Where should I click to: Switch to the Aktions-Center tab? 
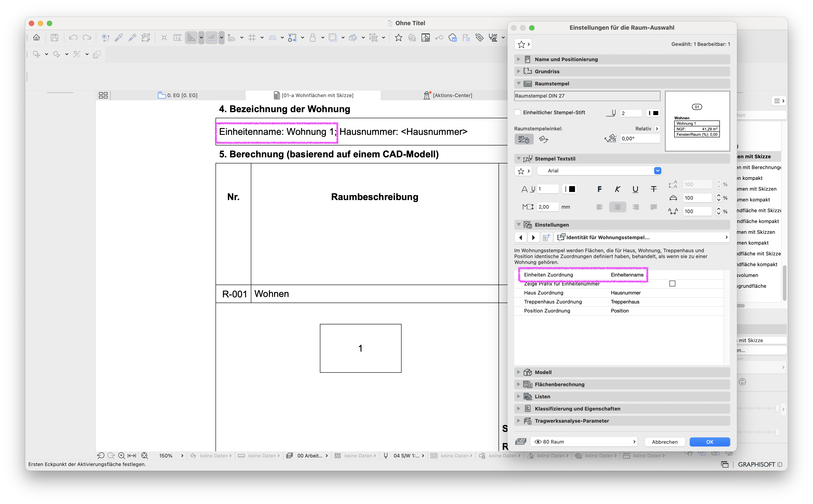point(447,95)
